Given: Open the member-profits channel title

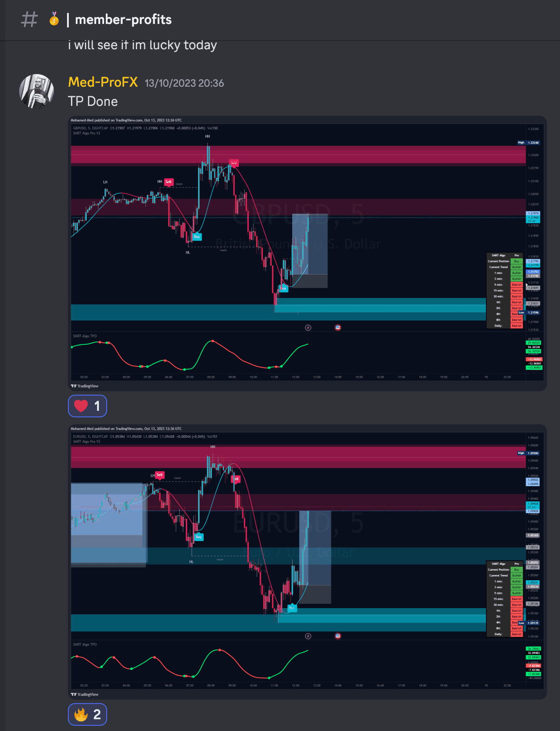Looking at the screenshot, I should [x=123, y=20].
